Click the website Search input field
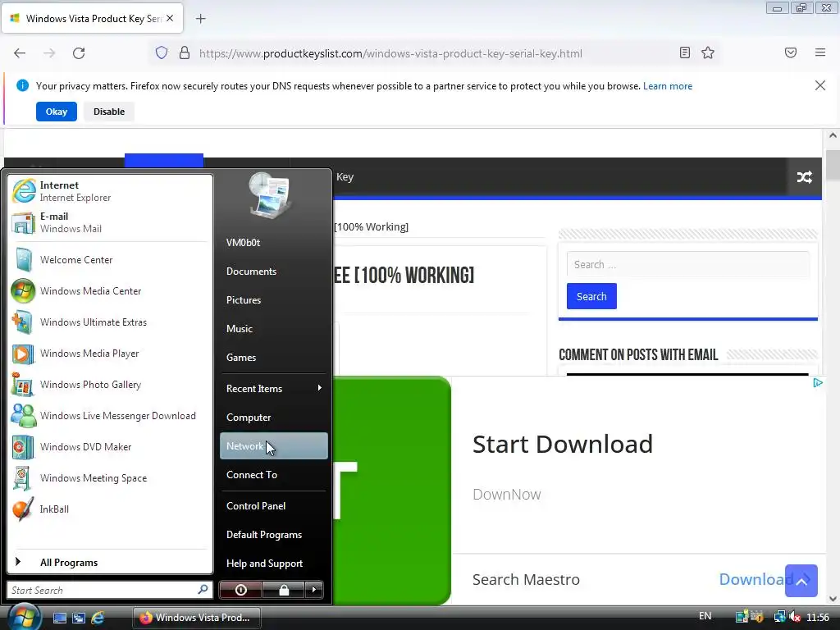The width and height of the screenshot is (840, 630). pyautogui.click(x=688, y=264)
